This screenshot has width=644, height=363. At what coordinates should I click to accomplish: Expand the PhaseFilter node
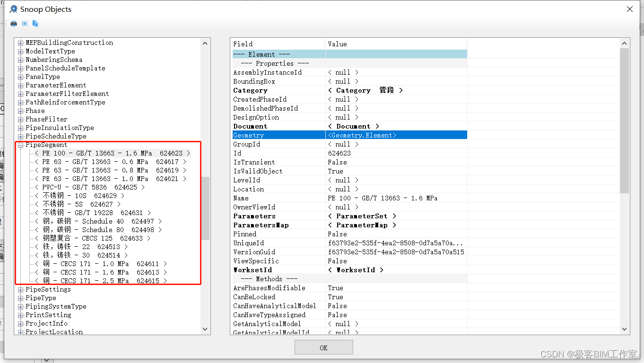(21, 120)
